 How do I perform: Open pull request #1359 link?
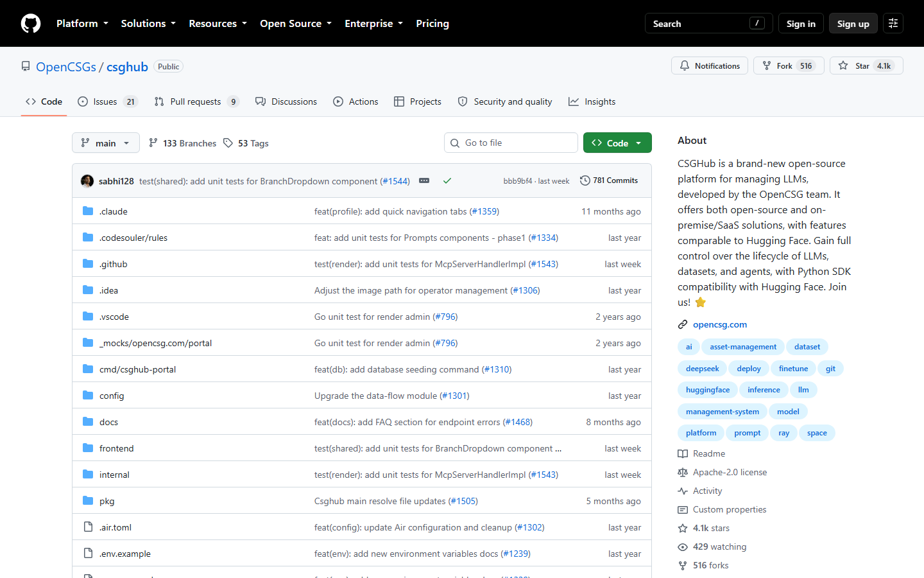[x=484, y=211]
